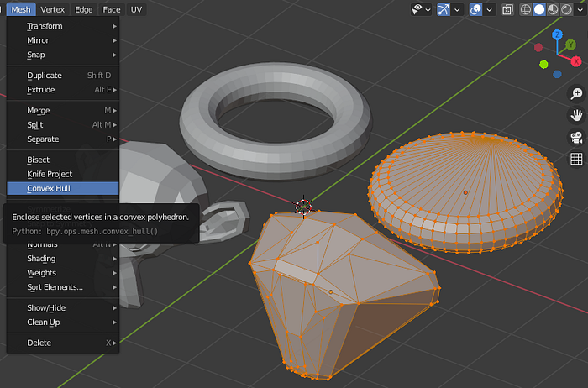Enable wireframe viewport shading

(526, 10)
